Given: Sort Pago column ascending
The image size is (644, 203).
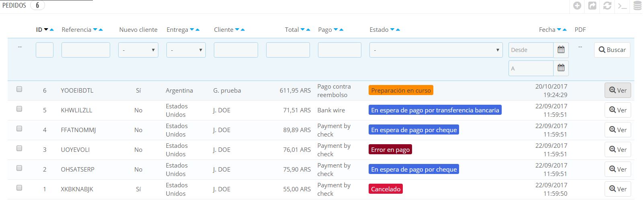Looking at the screenshot, I should 341,29.
